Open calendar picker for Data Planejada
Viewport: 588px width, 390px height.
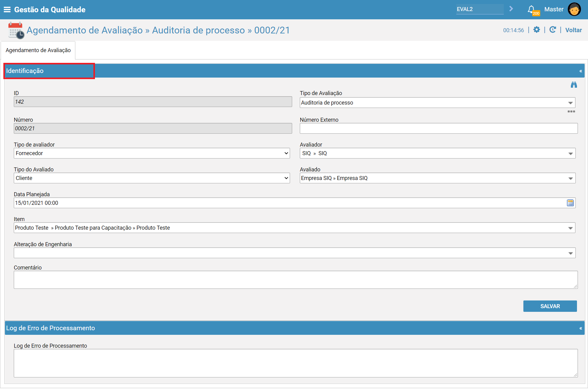[x=570, y=203]
